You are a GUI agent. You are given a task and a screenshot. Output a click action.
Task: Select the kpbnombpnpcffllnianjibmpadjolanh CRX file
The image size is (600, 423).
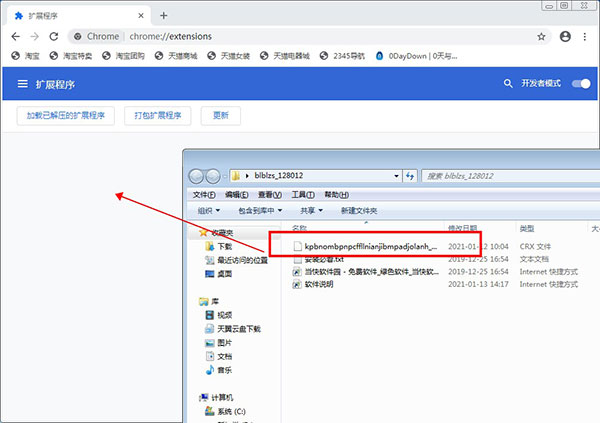[370, 245]
